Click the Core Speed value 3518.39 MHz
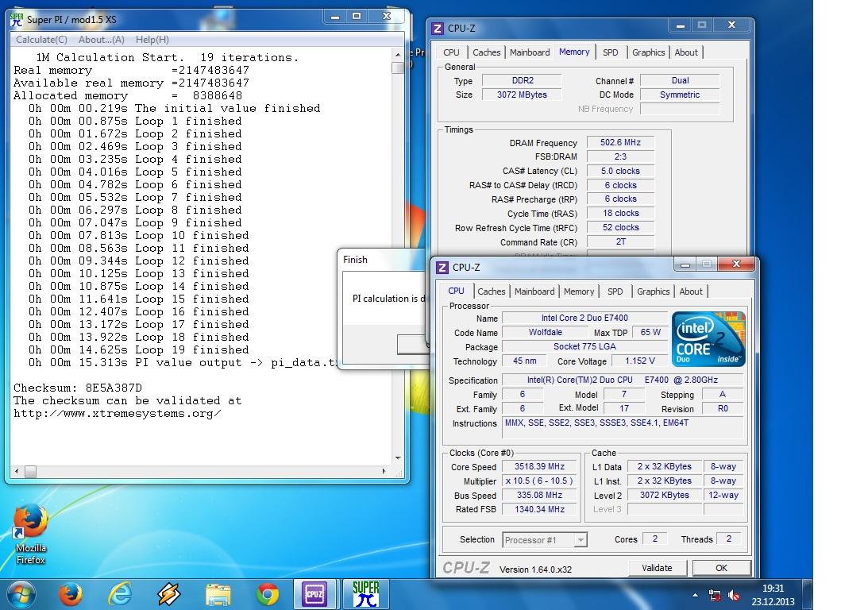This screenshot has width=868, height=610. [x=539, y=466]
